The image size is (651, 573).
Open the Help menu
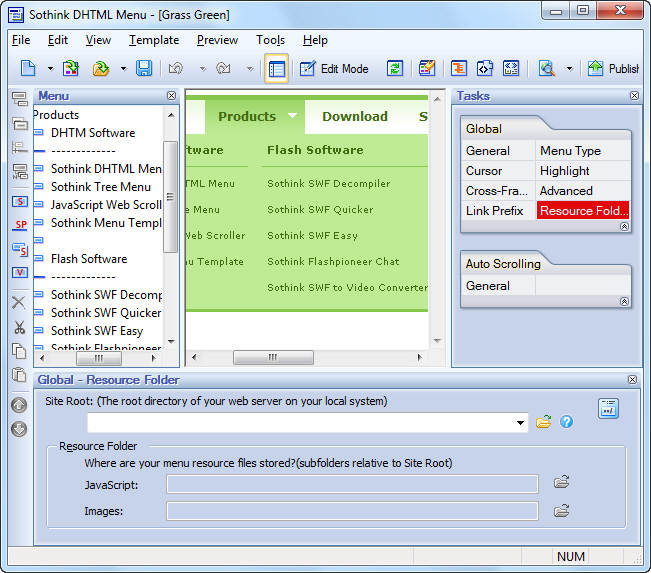316,40
